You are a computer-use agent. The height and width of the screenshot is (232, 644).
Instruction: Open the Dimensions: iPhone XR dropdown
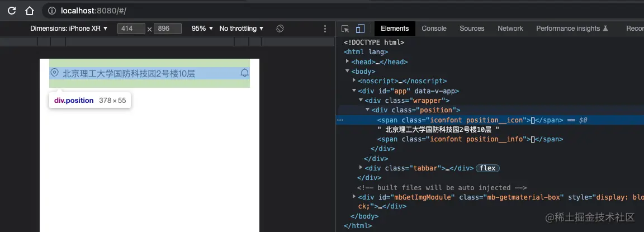click(x=69, y=29)
